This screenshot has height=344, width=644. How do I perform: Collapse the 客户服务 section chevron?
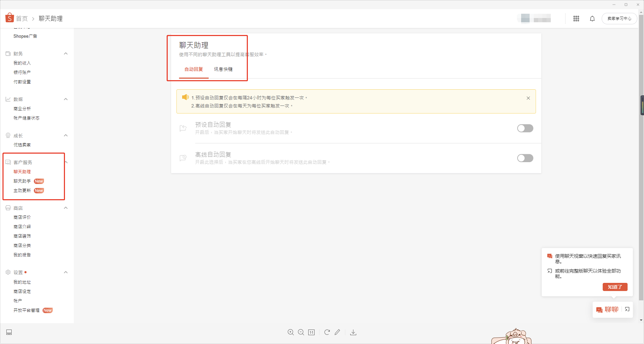(66, 162)
